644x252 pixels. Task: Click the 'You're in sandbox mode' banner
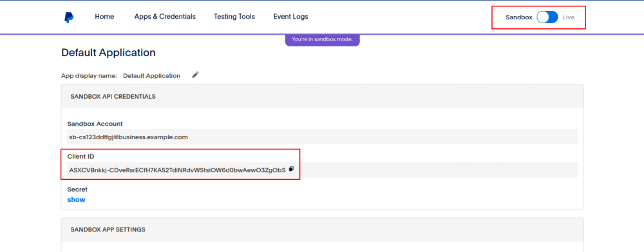[x=323, y=40]
